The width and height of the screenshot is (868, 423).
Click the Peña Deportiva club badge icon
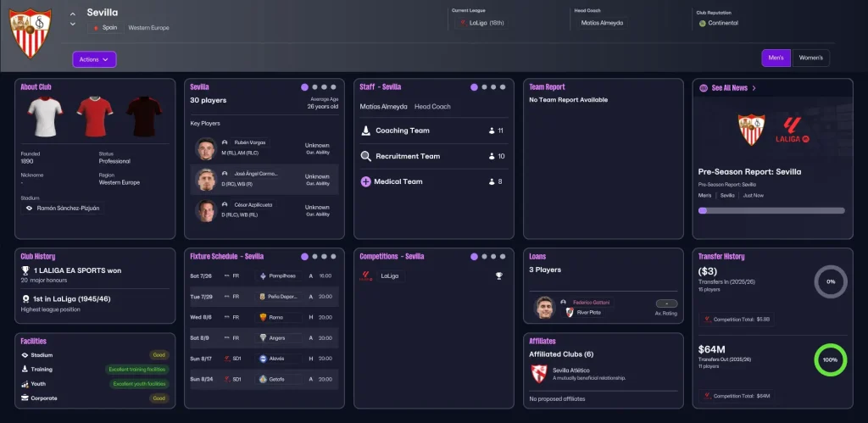tap(263, 297)
